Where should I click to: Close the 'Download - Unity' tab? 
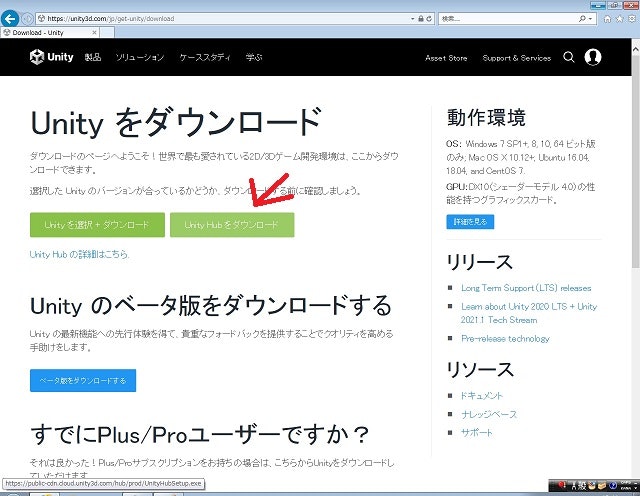point(94,32)
